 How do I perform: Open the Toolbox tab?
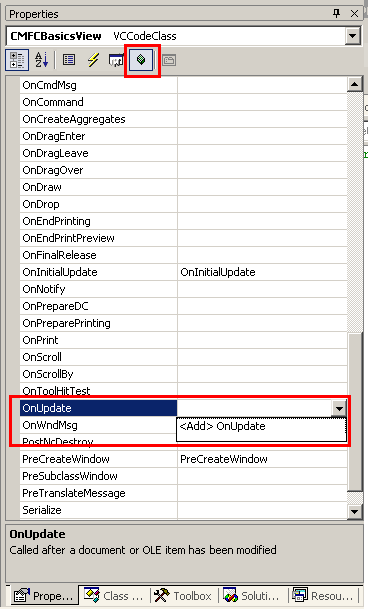[183, 595]
